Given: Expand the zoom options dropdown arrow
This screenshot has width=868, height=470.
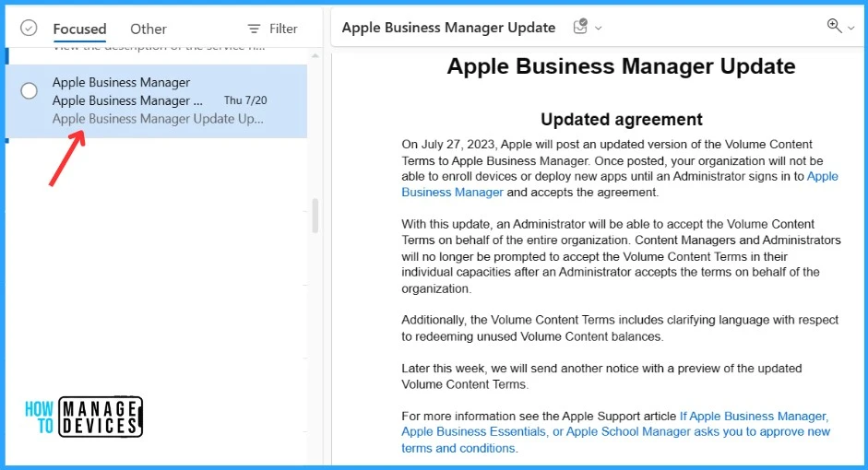Looking at the screenshot, I should [x=851, y=28].
